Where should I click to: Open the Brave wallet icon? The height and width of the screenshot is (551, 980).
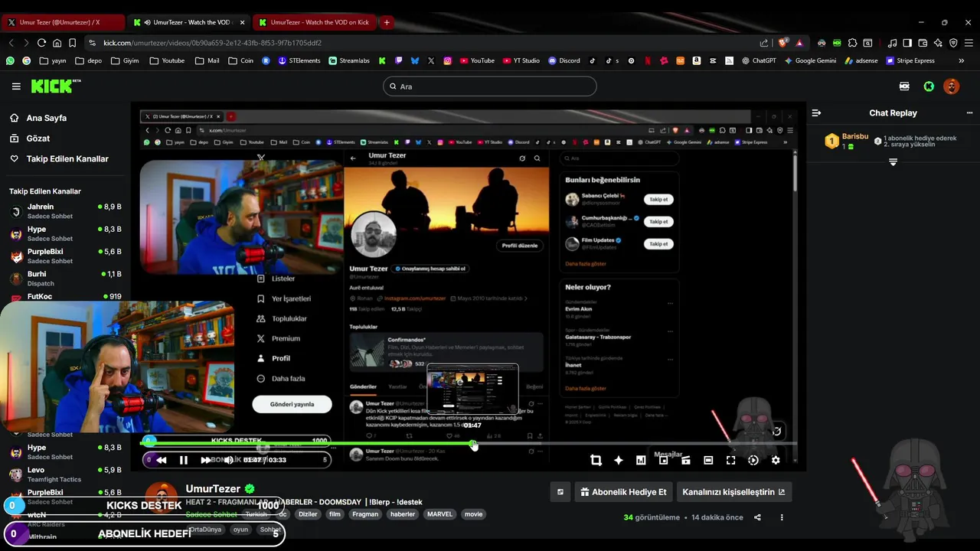(x=923, y=43)
